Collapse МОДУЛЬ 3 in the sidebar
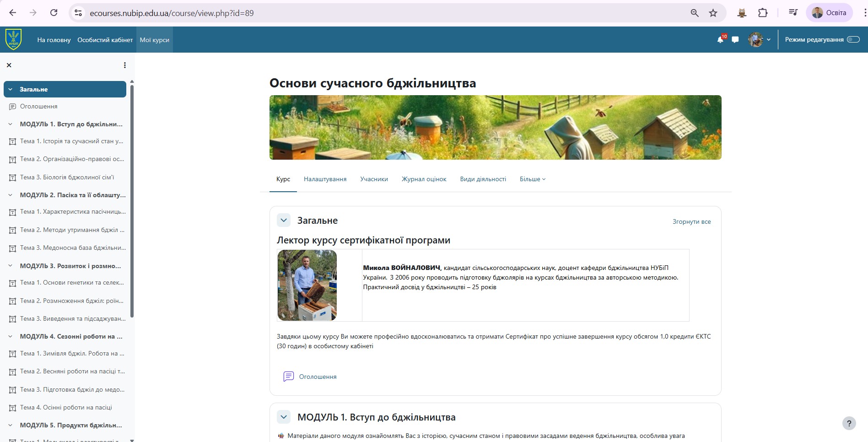Image resolution: width=868 pixels, height=442 pixels. (x=10, y=266)
